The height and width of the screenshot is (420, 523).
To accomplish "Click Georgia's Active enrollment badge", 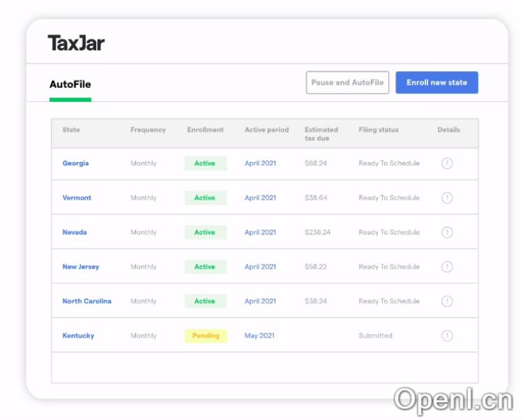I will tap(205, 163).
